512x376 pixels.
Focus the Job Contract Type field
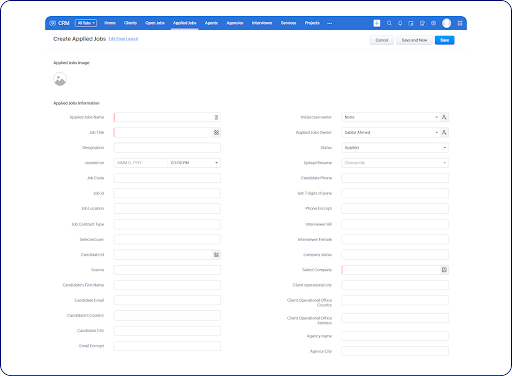click(167, 224)
